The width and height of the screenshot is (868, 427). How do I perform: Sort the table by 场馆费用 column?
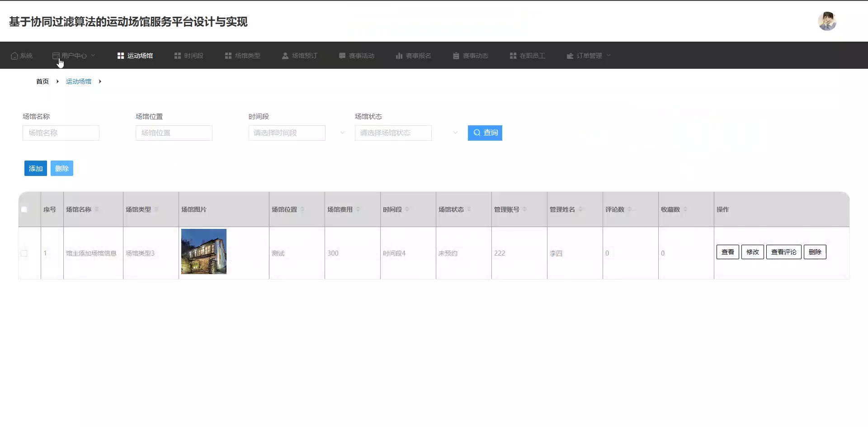click(x=358, y=209)
